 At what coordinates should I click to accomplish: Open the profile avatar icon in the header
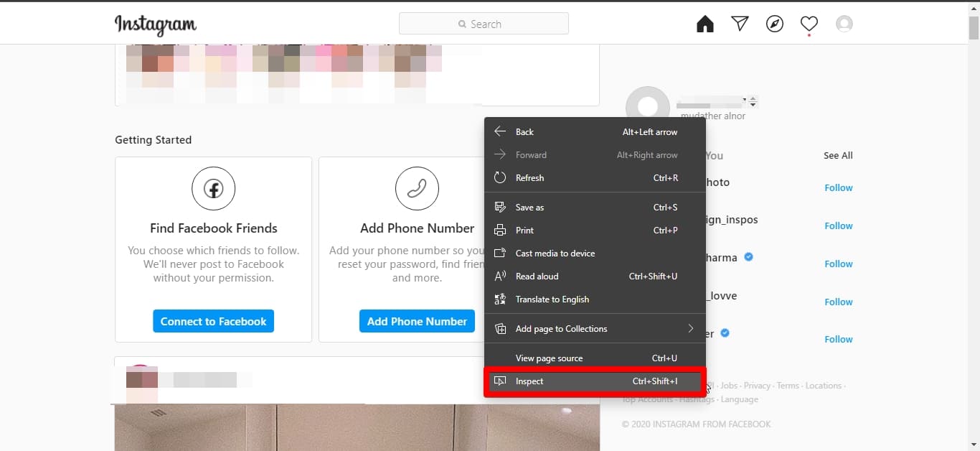click(x=844, y=24)
